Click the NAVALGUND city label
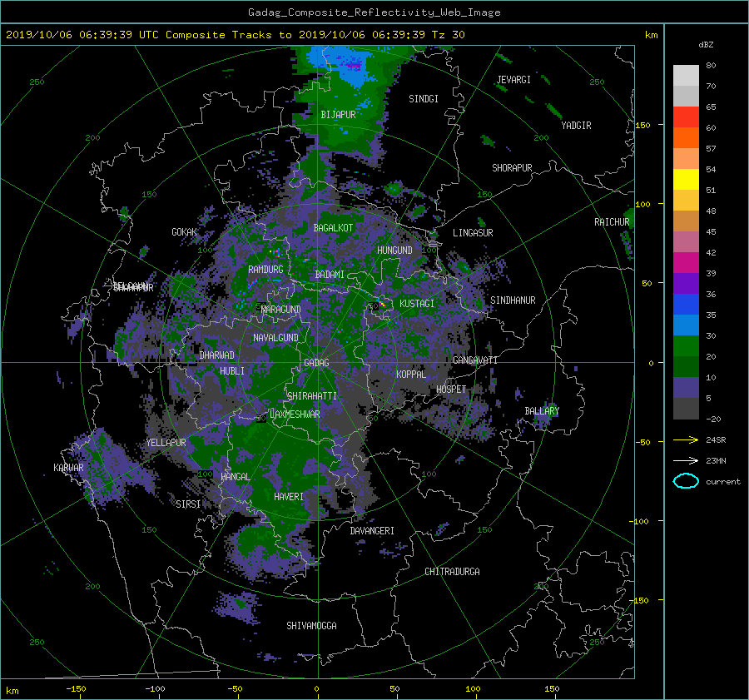 click(275, 338)
